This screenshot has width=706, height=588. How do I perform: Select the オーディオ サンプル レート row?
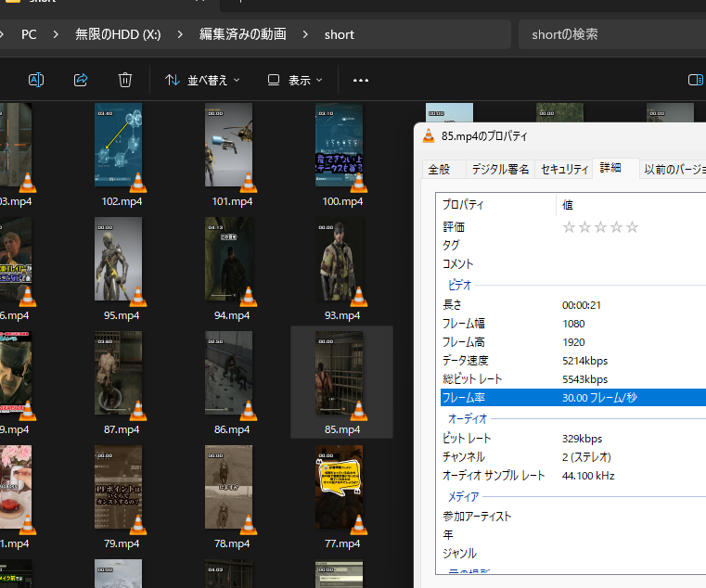(x=573, y=476)
